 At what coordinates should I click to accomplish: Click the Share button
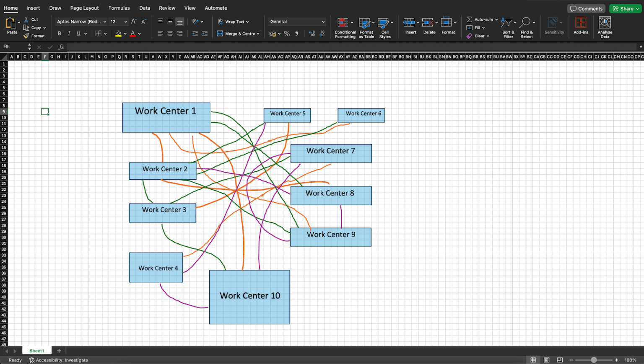pyautogui.click(x=625, y=8)
